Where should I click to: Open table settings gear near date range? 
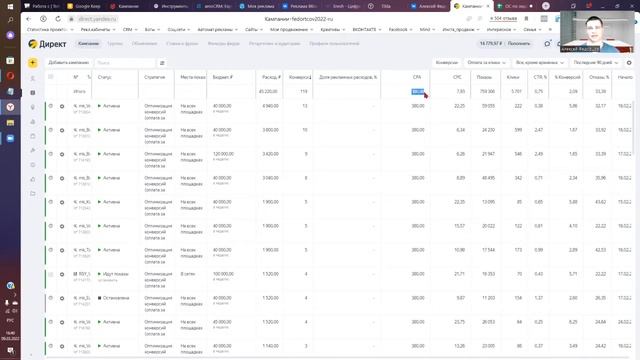click(x=629, y=62)
